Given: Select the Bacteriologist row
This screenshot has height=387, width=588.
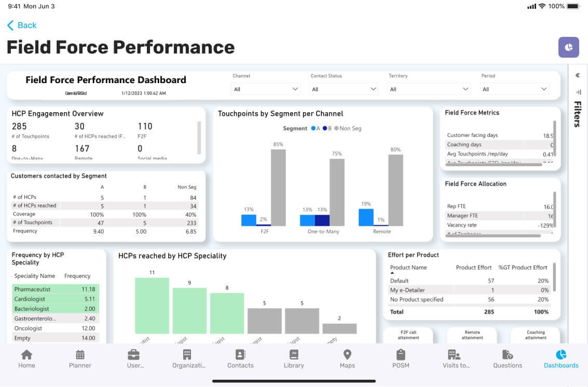Looking at the screenshot, I should point(56,309).
